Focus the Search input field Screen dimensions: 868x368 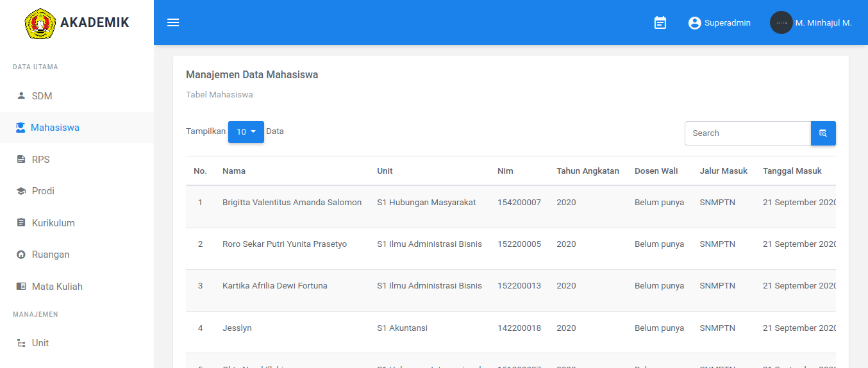(x=747, y=133)
